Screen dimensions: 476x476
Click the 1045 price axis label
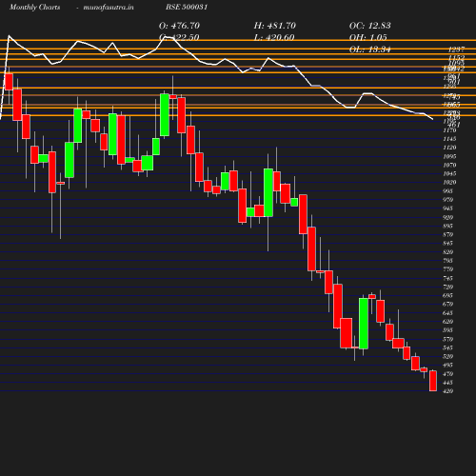pyautogui.click(x=449, y=173)
